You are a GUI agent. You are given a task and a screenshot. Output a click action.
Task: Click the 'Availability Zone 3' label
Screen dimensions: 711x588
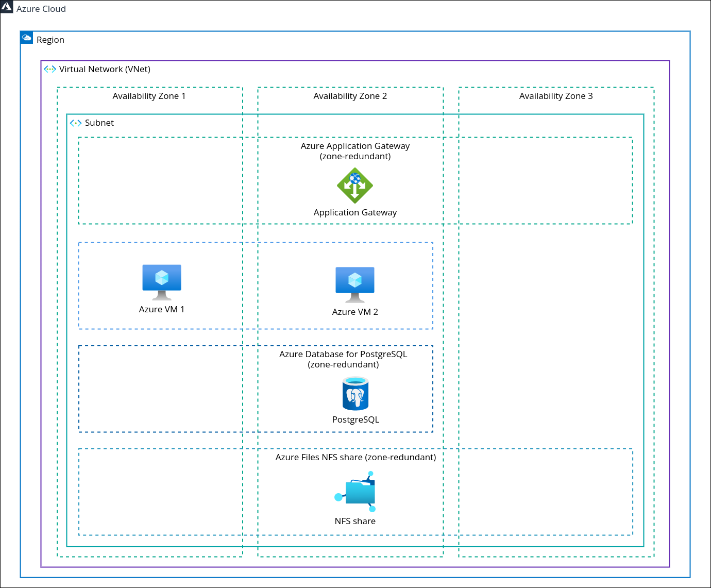(556, 96)
